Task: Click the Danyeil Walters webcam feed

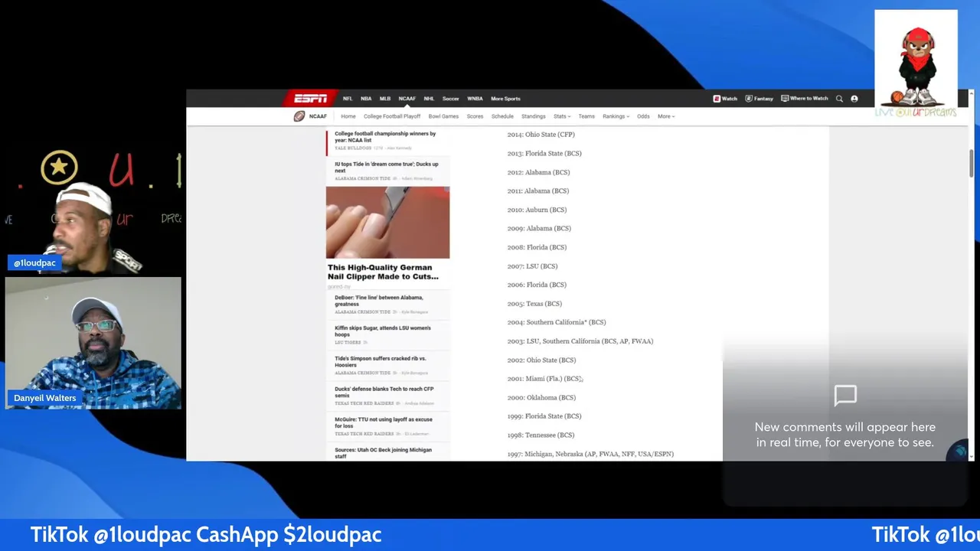Action: [x=93, y=343]
